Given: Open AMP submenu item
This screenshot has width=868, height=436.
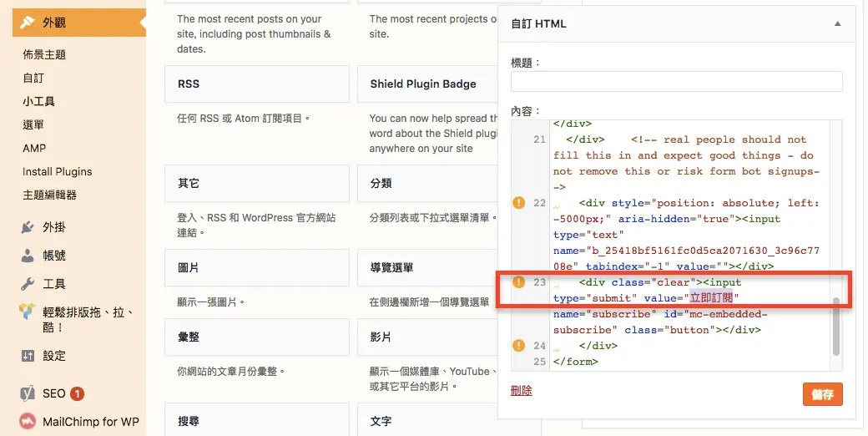Looking at the screenshot, I should 34,149.
